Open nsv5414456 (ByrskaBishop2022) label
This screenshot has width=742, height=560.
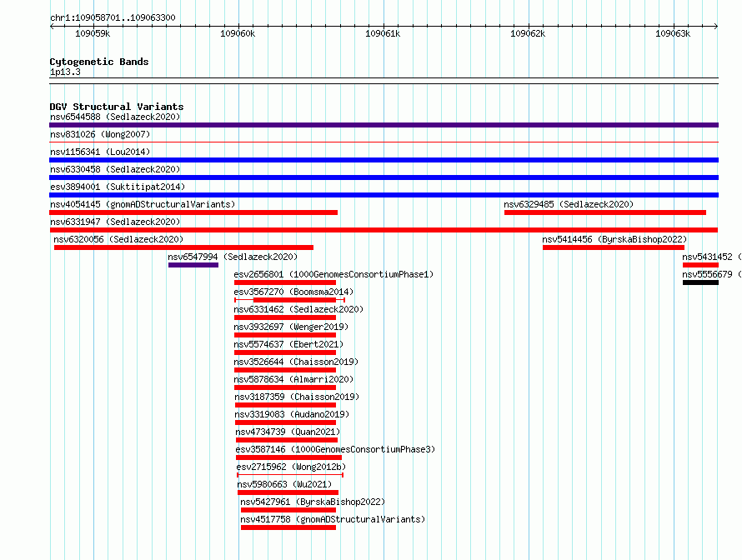coord(614,239)
